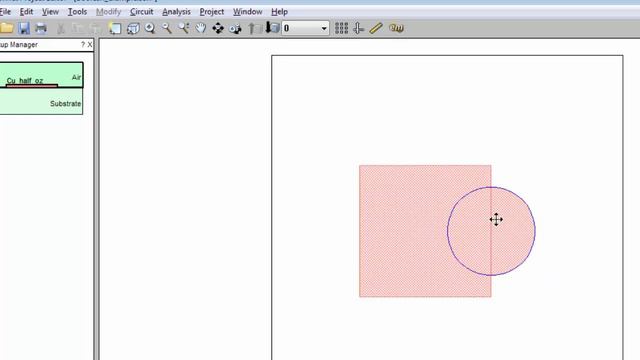Open the Modify menu

point(108,12)
